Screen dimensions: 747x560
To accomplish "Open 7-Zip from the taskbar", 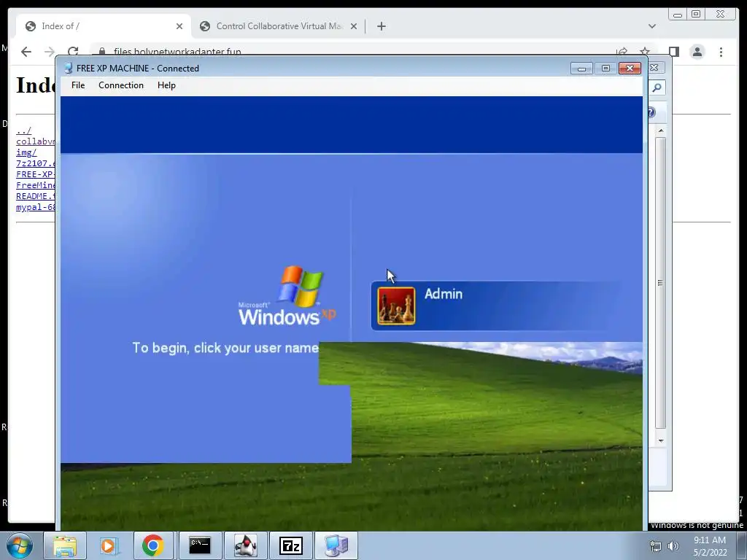I will point(290,545).
